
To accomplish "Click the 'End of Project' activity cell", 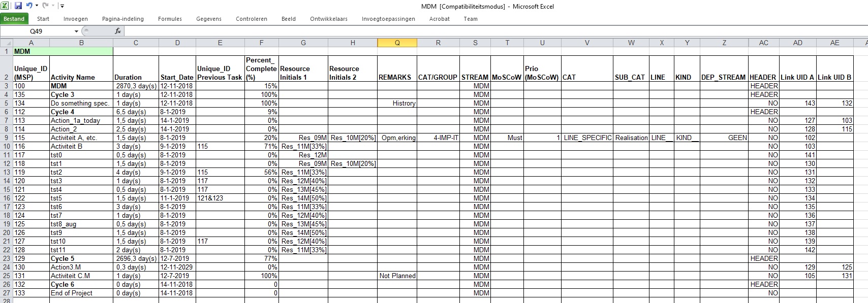I will click(x=81, y=293).
